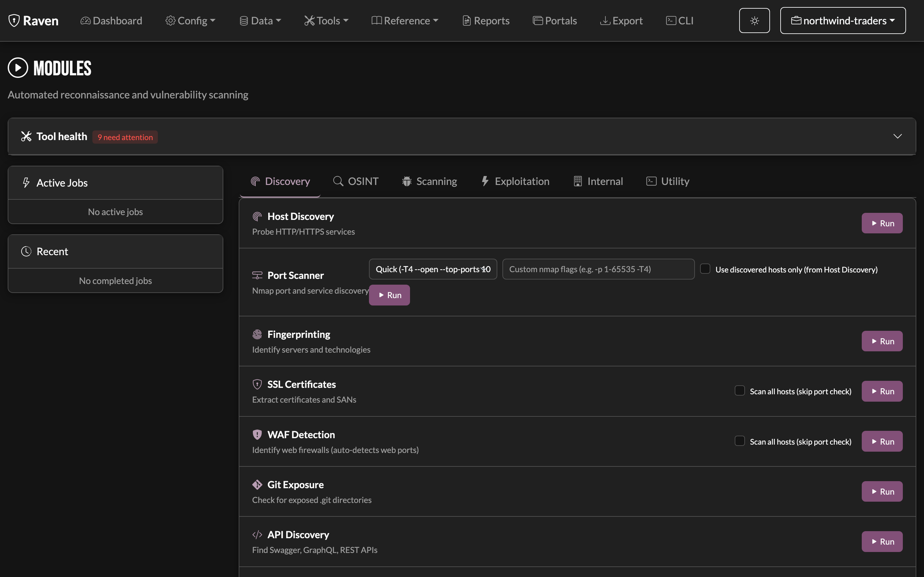Click the Custom nmap flags field

pos(598,269)
